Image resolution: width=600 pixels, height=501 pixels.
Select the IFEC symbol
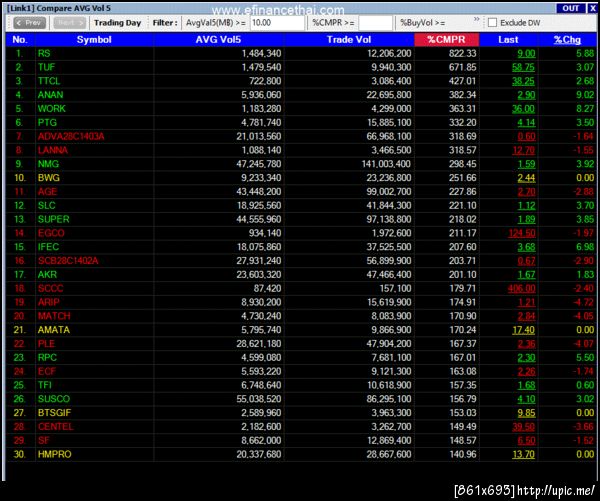pyautogui.click(x=48, y=247)
